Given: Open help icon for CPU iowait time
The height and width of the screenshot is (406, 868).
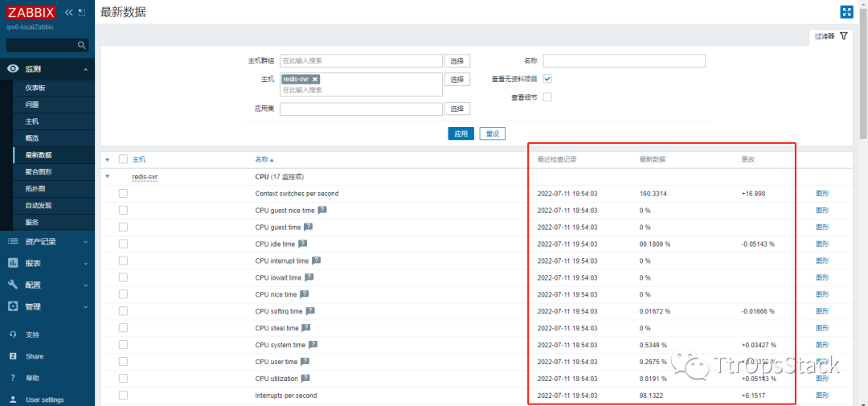Looking at the screenshot, I should 309,277.
